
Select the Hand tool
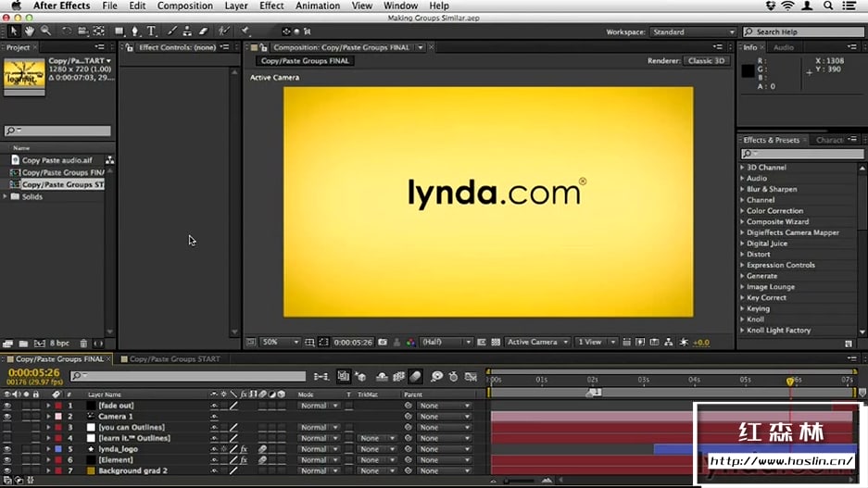30,31
